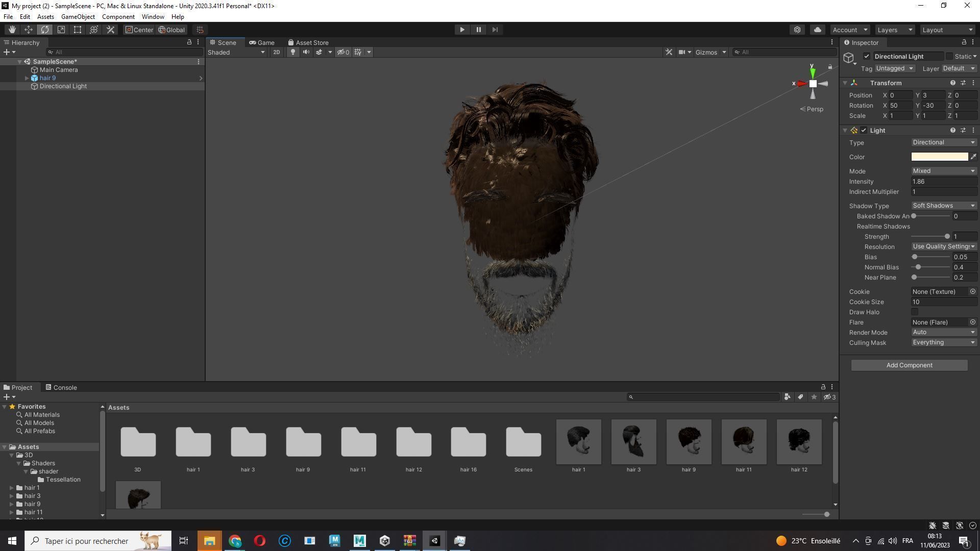Toggle hidden objects visibility count
The height and width of the screenshot is (551, 980).
[343, 52]
